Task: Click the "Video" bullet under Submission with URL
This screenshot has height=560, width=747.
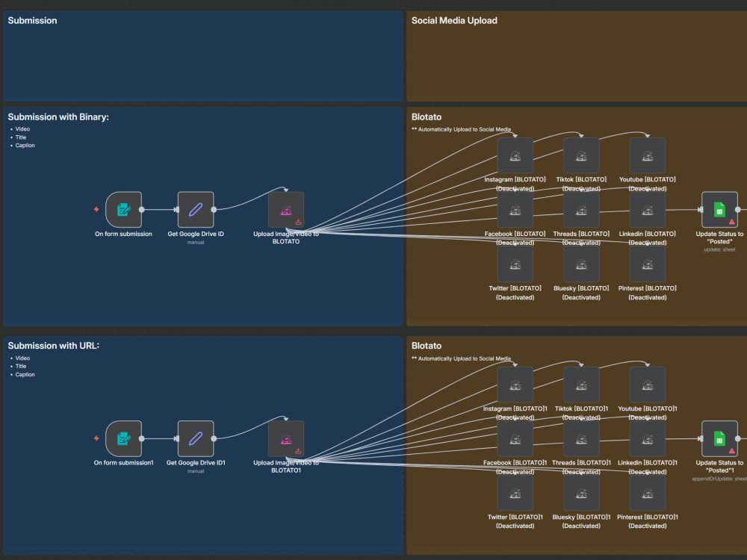Action: tap(22, 358)
